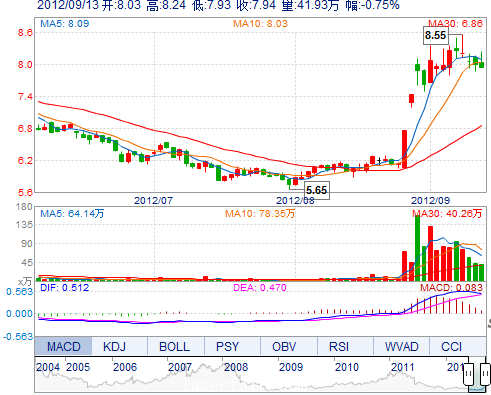Click the MA10: 8.03 legend label

260,24
